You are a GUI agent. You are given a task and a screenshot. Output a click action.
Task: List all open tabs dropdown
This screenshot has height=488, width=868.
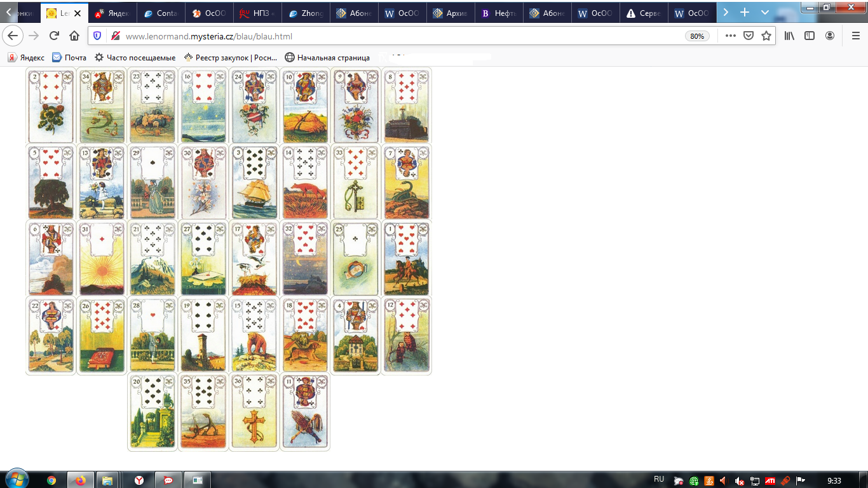tap(765, 12)
